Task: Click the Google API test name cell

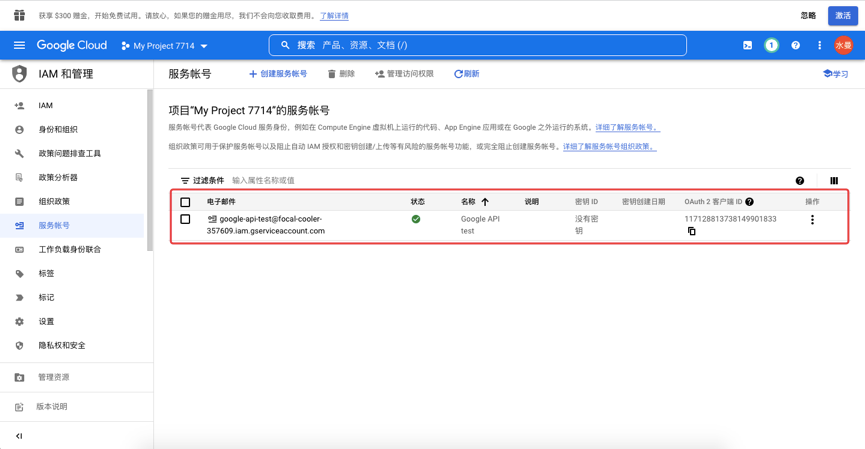Action: point(480,225)
